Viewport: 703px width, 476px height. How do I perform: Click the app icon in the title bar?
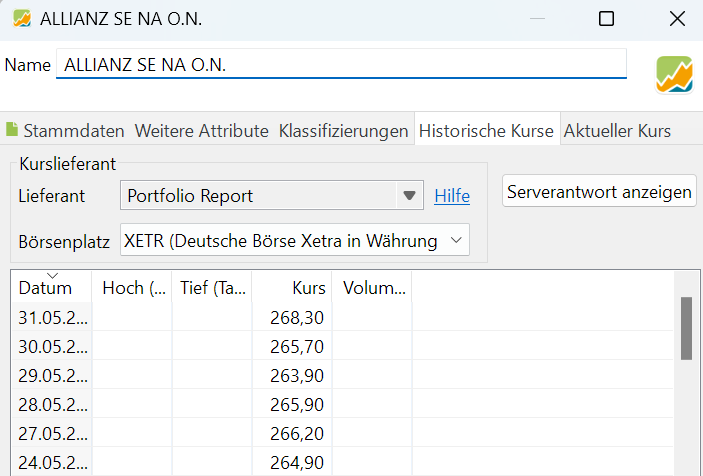coord(22,19)
